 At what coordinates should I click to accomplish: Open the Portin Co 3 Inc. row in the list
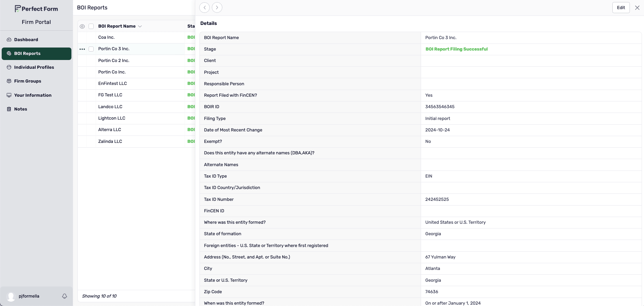136,49
